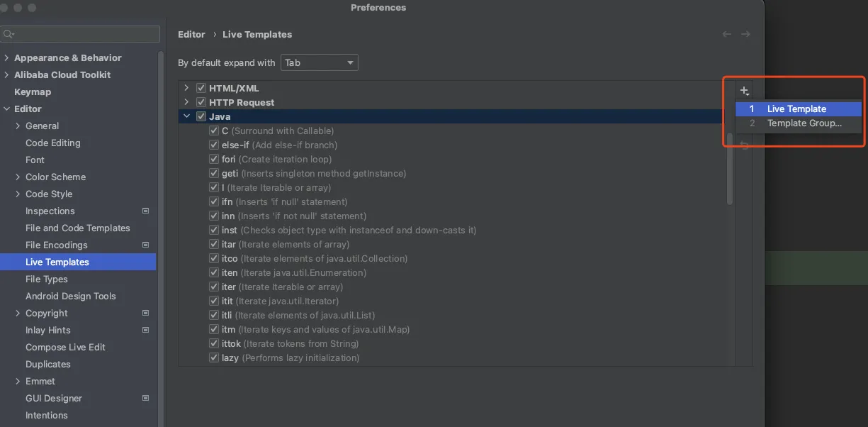Click the project-level icon beside File Encodings
This screenshot has height=427, width=868.
tap(146, 245)
